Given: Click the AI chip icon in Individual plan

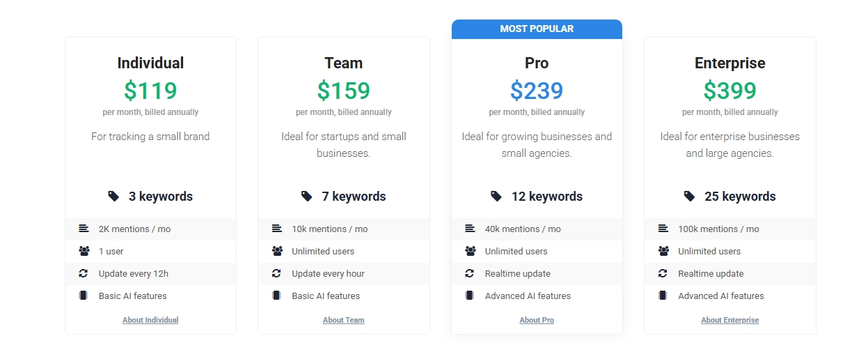Looking at the screenshot, I should [84, 296].
